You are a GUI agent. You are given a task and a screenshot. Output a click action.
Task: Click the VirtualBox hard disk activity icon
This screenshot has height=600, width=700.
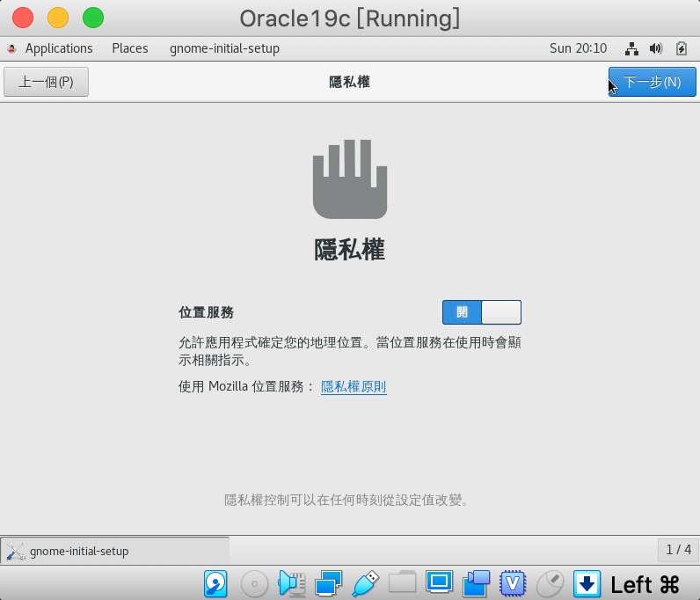[x=215, y=583]
